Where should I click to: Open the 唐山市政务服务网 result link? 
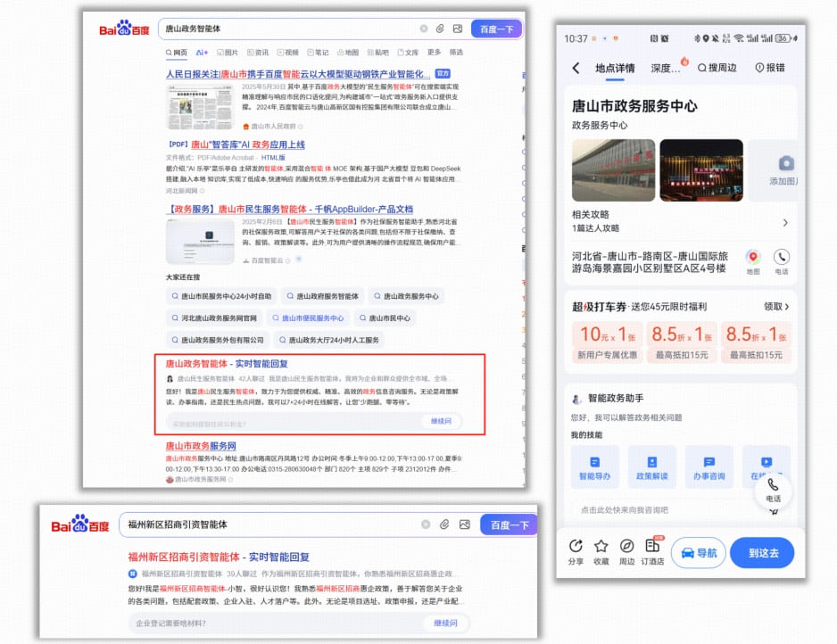(201, 446)
